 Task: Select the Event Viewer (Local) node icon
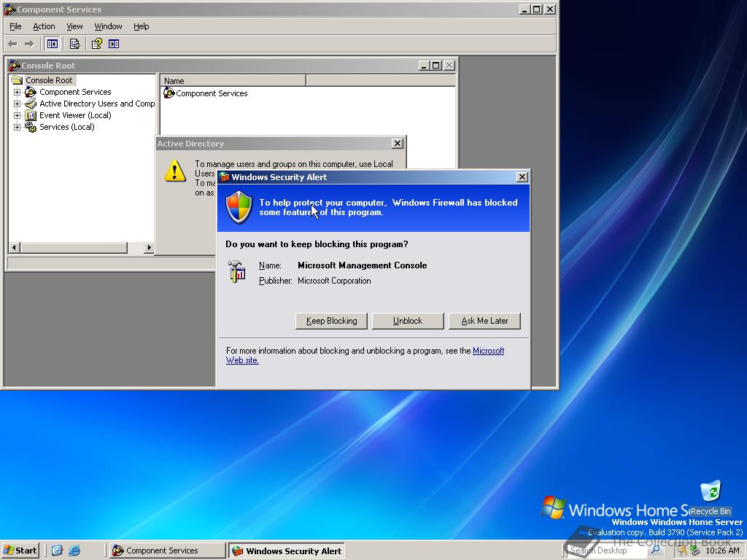coord(31,115)
